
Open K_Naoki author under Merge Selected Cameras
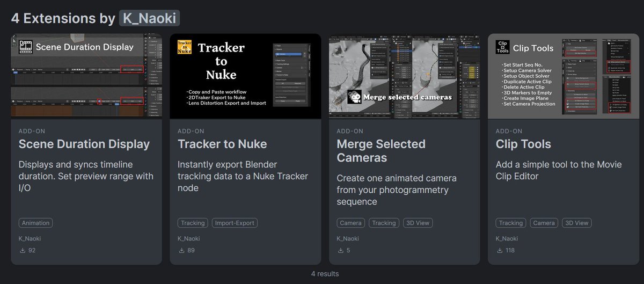click(347, 238)
